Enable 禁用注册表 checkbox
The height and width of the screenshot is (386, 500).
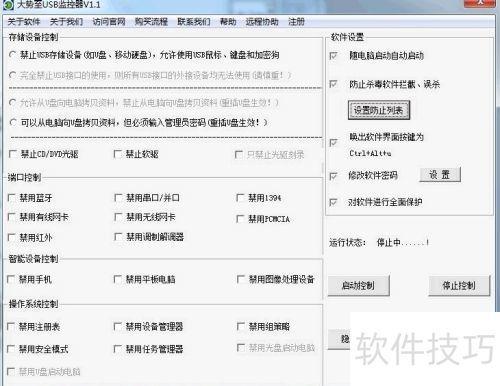click(x=11, y=326)
